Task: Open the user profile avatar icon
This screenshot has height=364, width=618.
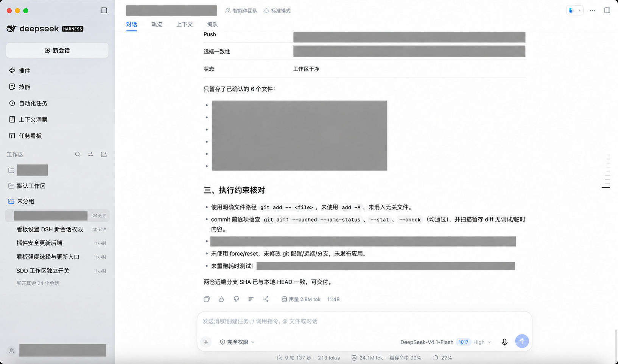Action: pos(11,351)
